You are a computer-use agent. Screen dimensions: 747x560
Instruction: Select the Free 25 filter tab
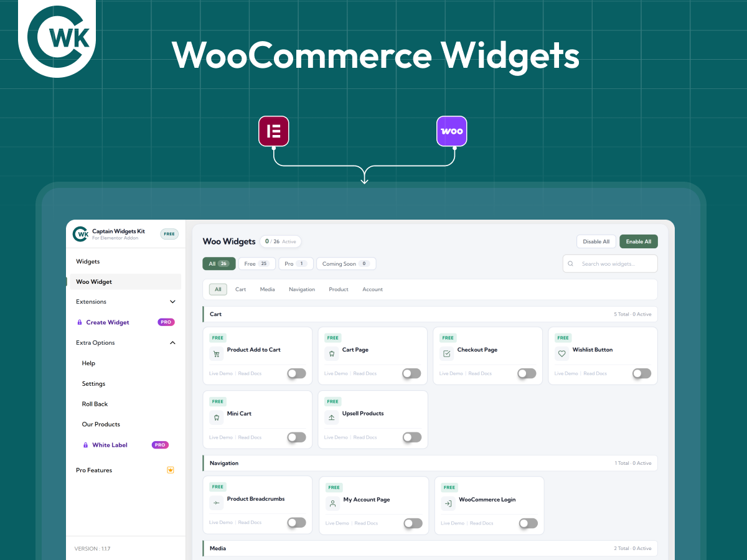click(256, 264)
